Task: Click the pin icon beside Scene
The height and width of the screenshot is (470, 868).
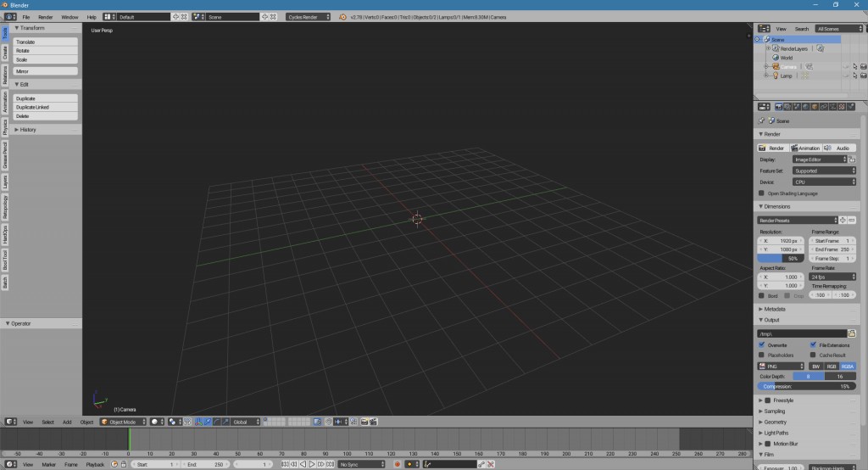Action: tap(761, 120)
